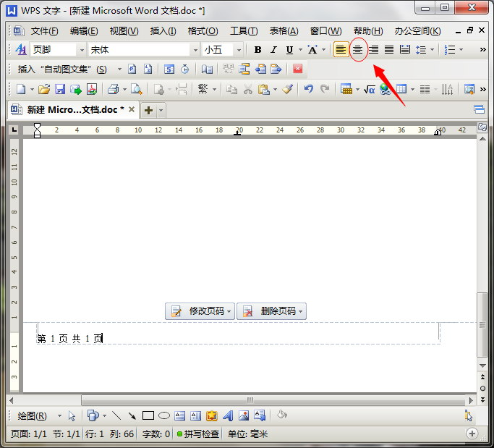
Task: Expand the character scaling A dropdown arrow
Action: [324, 50]
